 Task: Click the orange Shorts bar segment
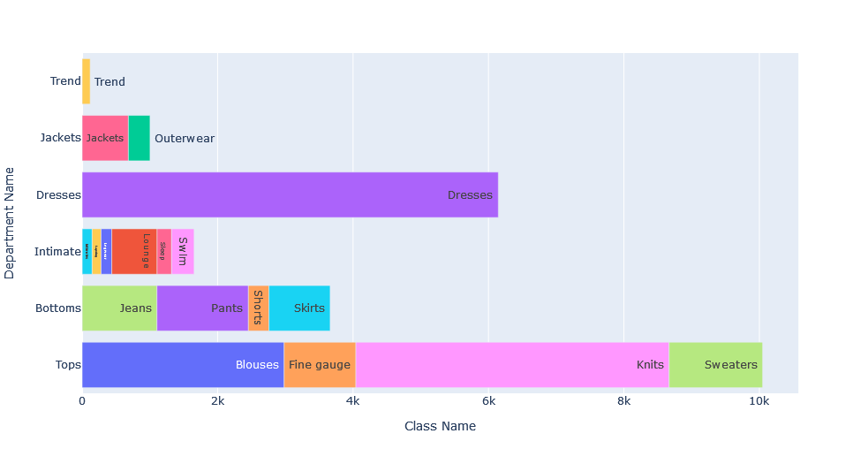pos(258,308)
